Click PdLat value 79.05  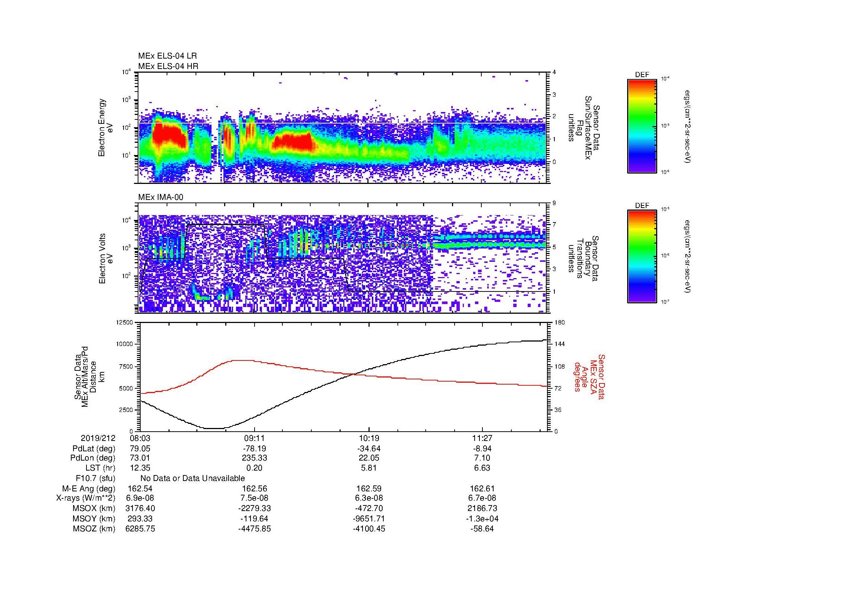(140, 449)
